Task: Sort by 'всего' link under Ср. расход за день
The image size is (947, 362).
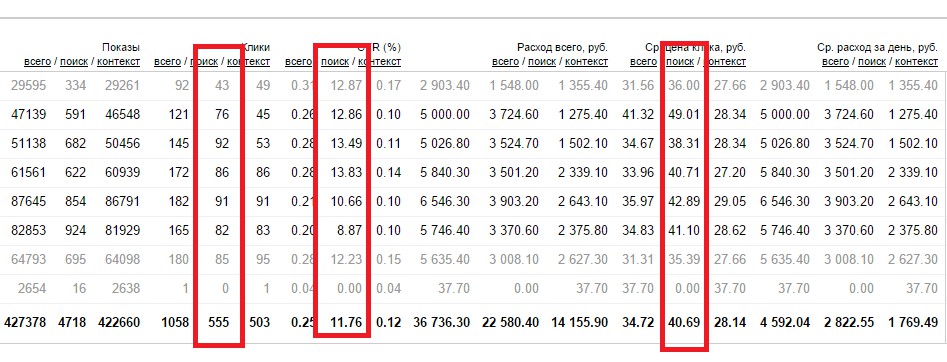Action: click(x=836, y=62)
